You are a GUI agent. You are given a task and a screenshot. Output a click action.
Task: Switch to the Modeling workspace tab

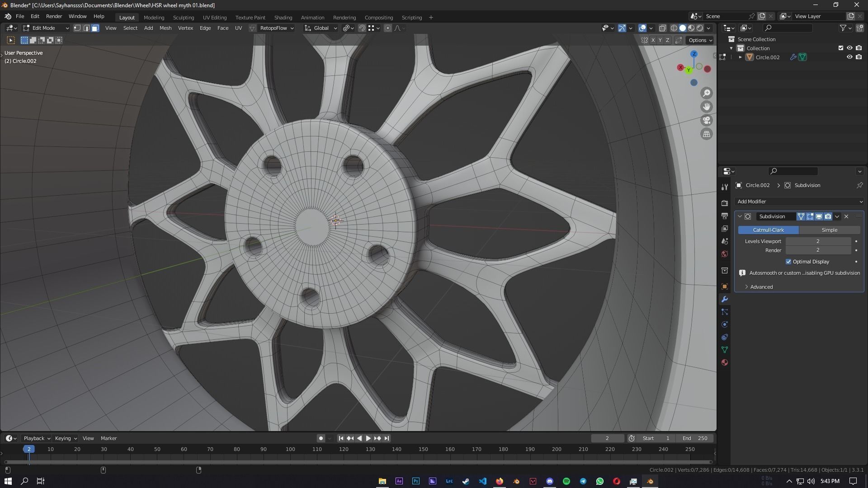pyautogui.click(x=154, y=18)
